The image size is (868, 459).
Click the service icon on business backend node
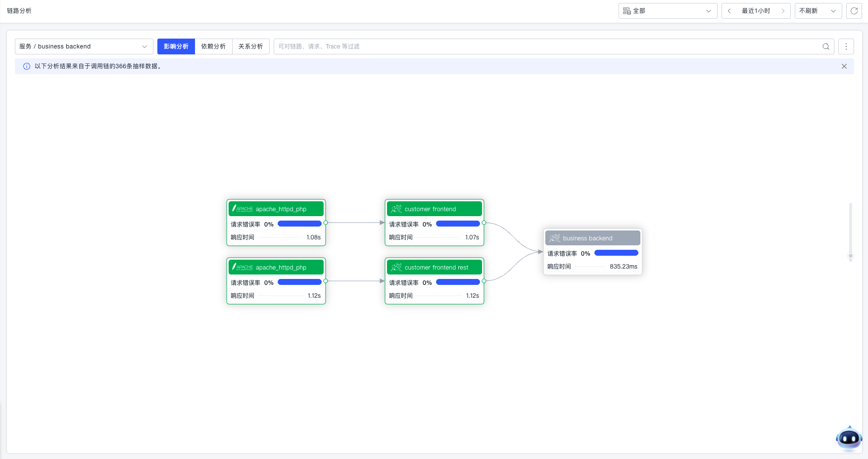554,238
